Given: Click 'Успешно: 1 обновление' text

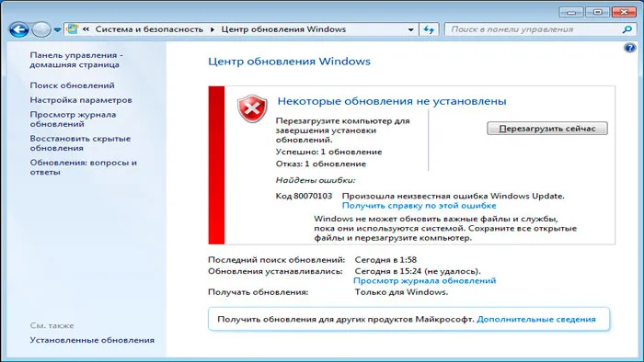Looking at the screenshot, I should (x=329, y=152).
